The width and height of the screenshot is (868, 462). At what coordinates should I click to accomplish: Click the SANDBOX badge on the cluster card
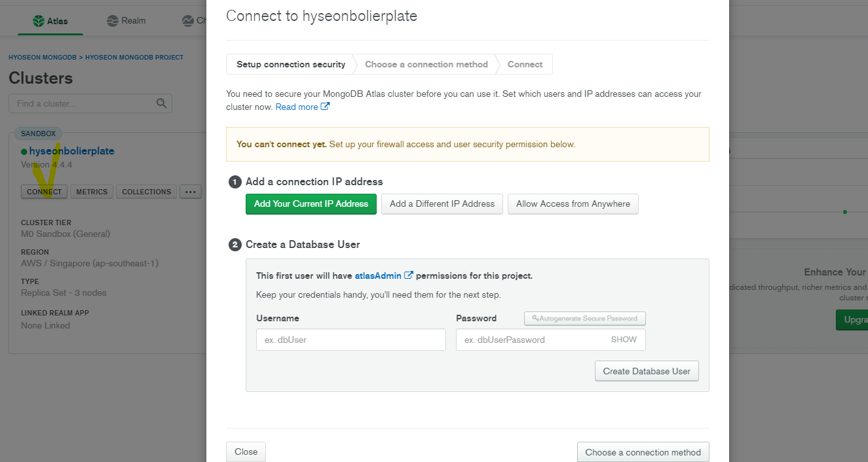tap(39, 133)
